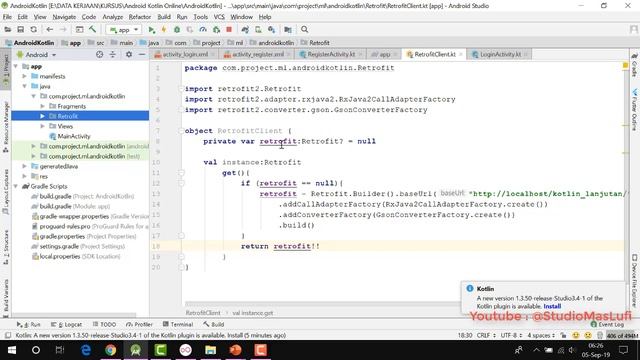The width and height of the screenshot is (640, 360).
Task: Open the Profiler tool window
Action: point(139,324)
